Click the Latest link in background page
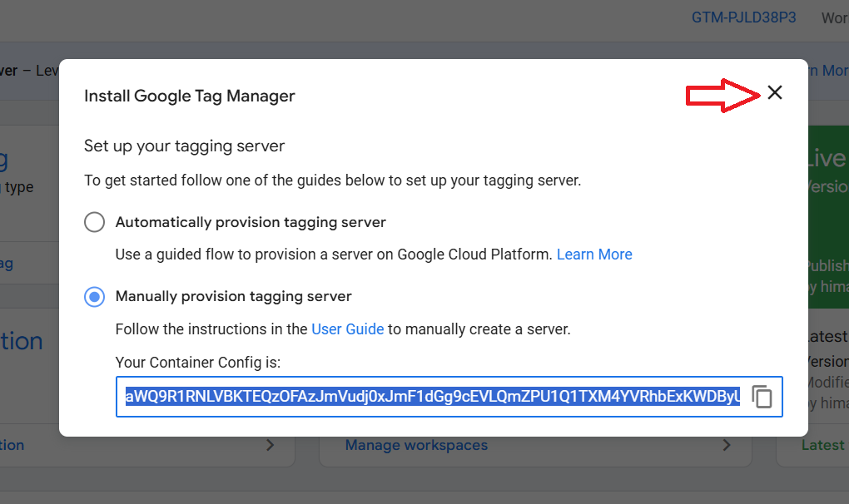849x504 pixels. pos(822,445)
